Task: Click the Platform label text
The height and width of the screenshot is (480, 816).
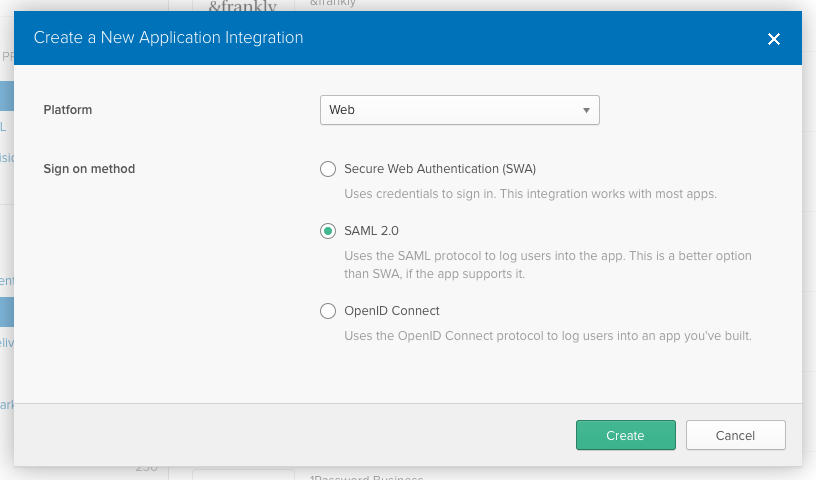Action: coord(68,110)
